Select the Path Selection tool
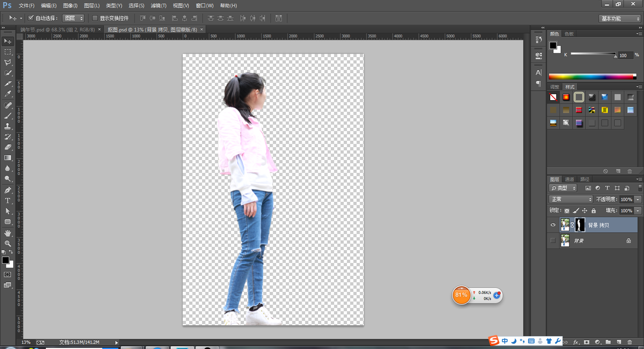 coord(8,211)
